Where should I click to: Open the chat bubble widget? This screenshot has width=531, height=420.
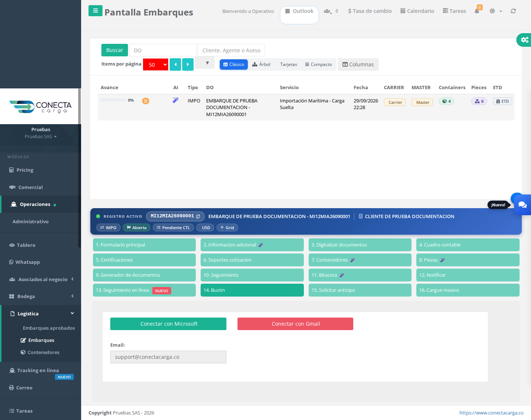click(x=523, y=205)
